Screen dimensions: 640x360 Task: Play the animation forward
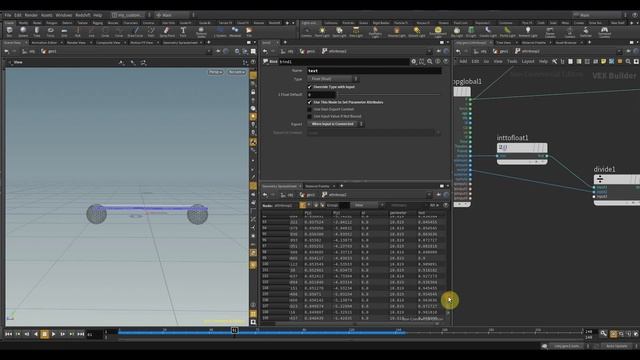pos(53,334)
